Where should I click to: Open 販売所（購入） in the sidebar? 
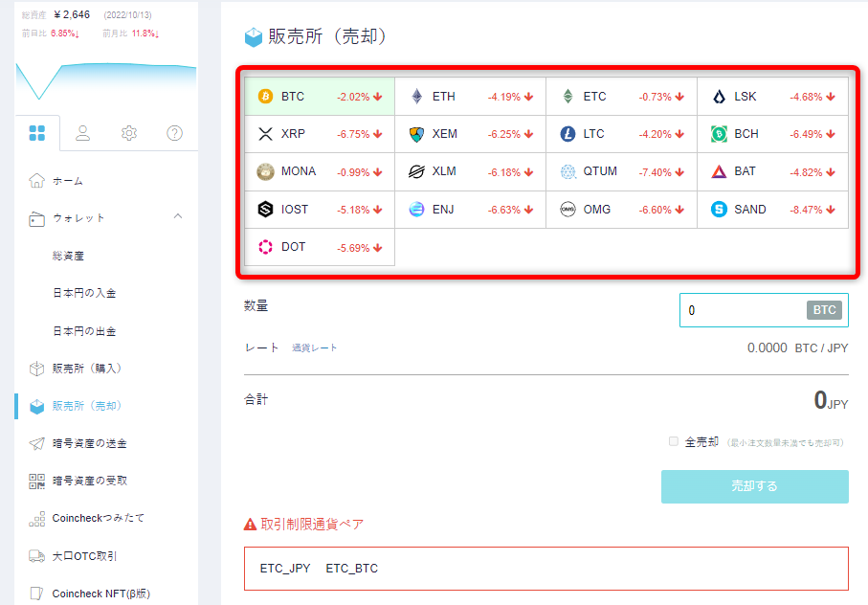point(86,369)
